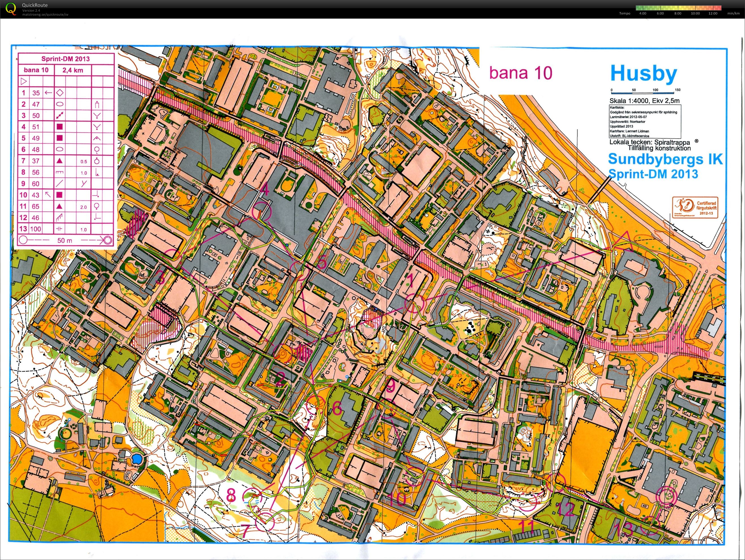
Task: Click control table row 5 code 49
Action: [x=36, y=138]
